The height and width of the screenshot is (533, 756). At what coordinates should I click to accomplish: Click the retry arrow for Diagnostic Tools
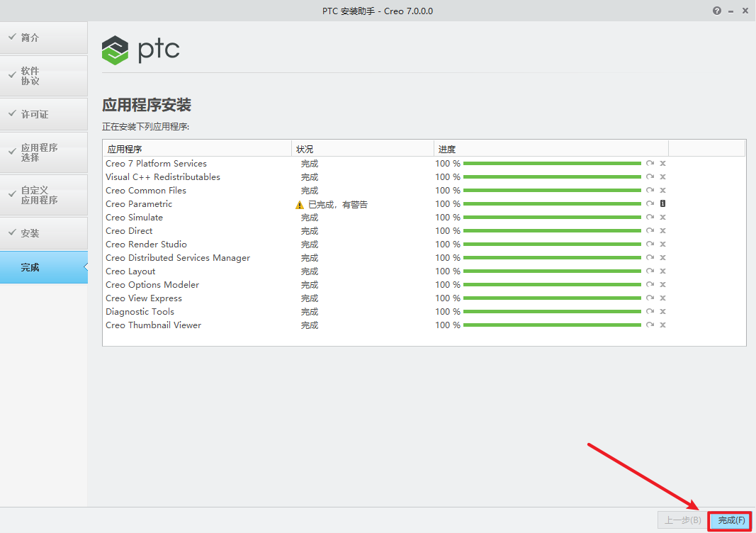point(650,312)
